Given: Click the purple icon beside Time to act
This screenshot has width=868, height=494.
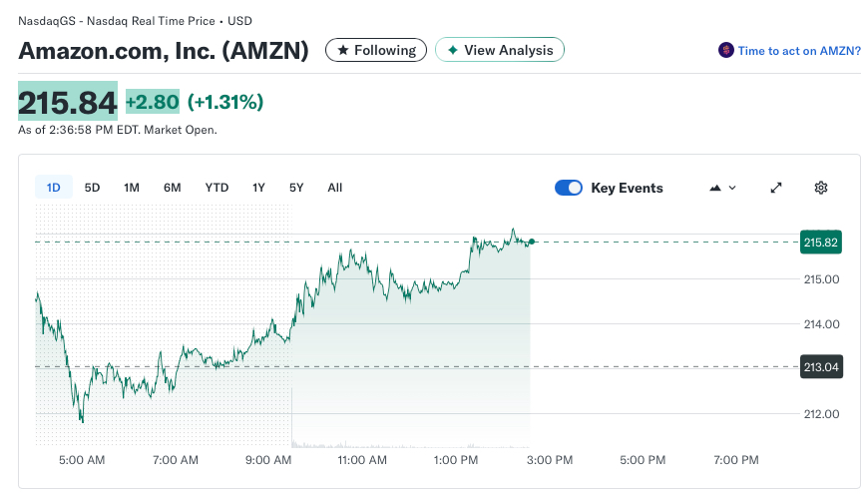Looking at the screenshot, I should [x=725, y=50].
